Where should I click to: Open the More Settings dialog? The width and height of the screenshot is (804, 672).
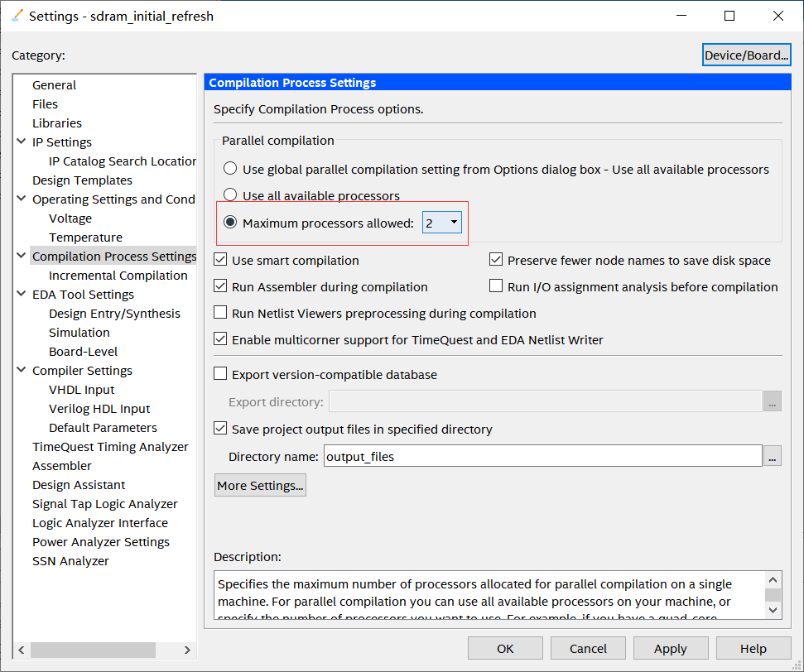pyautogui.click(x=259, y=485)
